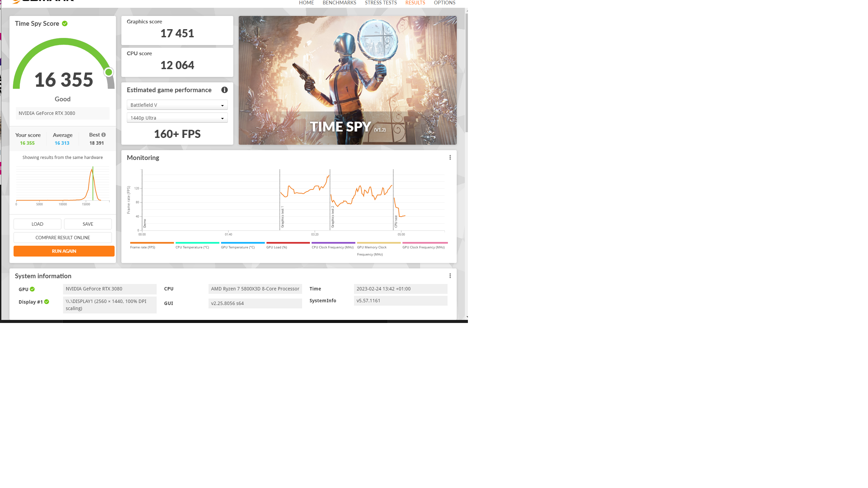Click the green check next to Display #1
Image resolution: width=868 pixels, height=488 pixels.
point(47,302)
